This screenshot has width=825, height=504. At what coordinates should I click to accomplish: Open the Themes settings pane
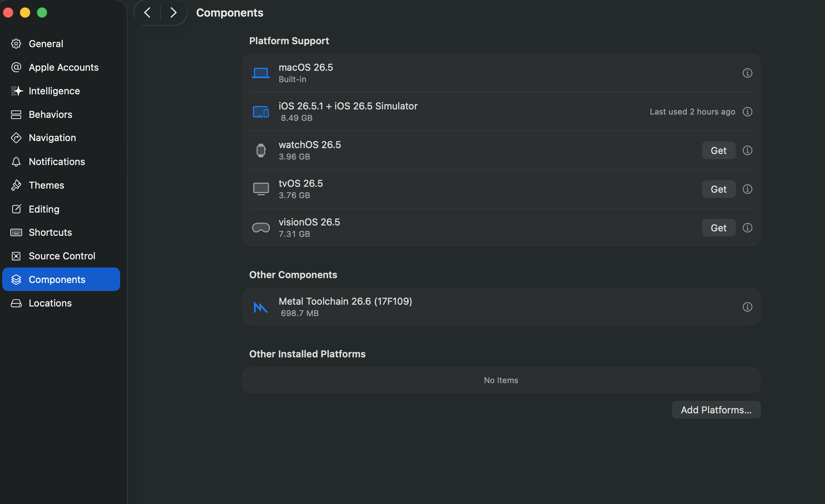[61, 185]
